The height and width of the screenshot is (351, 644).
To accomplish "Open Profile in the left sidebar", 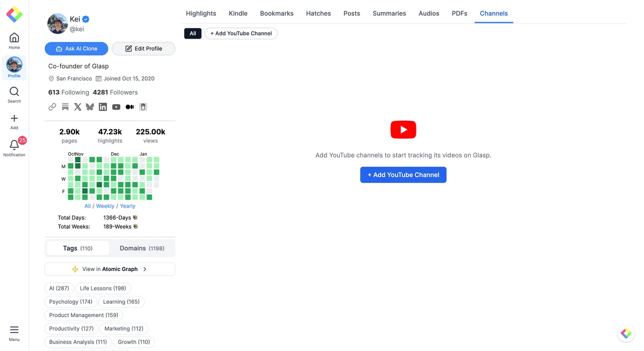I will point(14,68).
